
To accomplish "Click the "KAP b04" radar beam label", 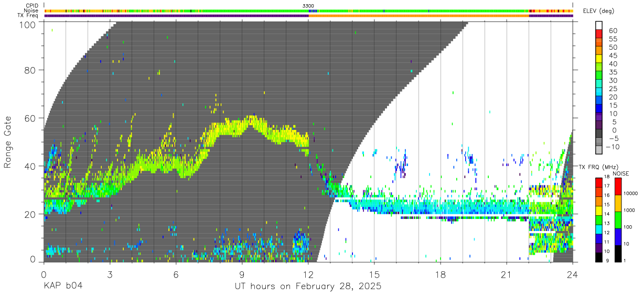I will pyautogui.click(x=63, y=287).
